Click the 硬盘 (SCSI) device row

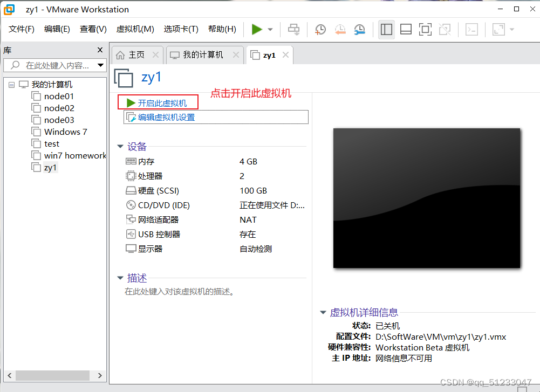tap(216, 191)
